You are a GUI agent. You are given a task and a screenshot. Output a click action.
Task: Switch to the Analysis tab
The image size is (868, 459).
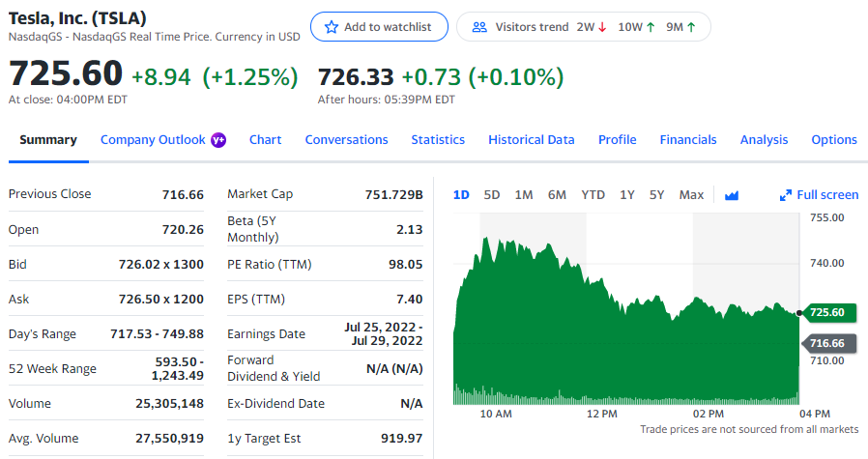[764, 140]
